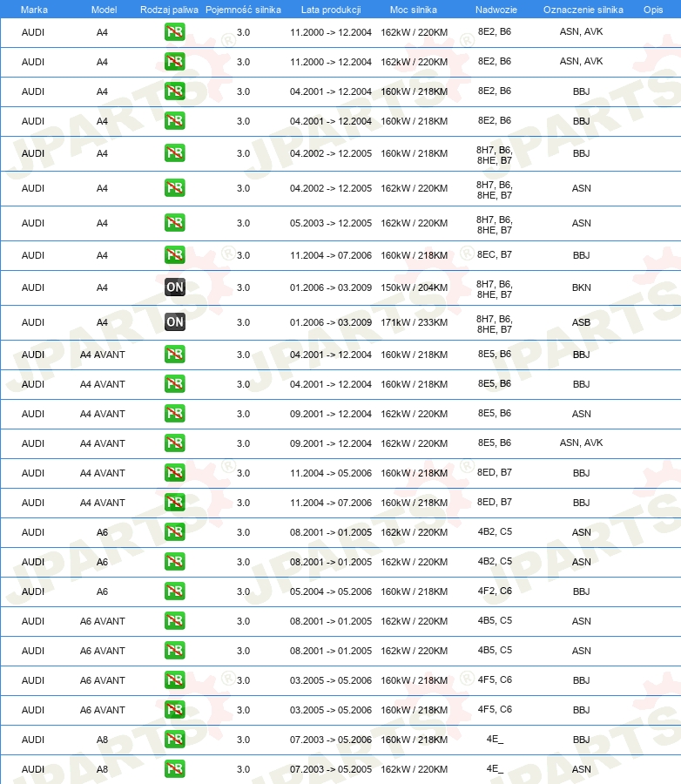Click the petrol icon in the A6 4F2, C6 row
This screenshot has width=681, height=784.
(174, 591)
